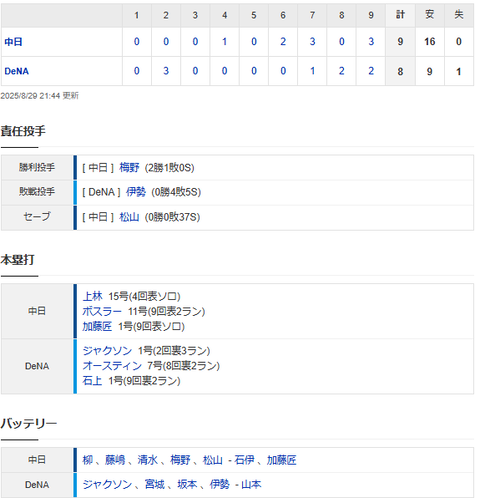Select DeNA 9th inning score of 2
The height and width of the screenshot is (498, 480).
(371, 71)
